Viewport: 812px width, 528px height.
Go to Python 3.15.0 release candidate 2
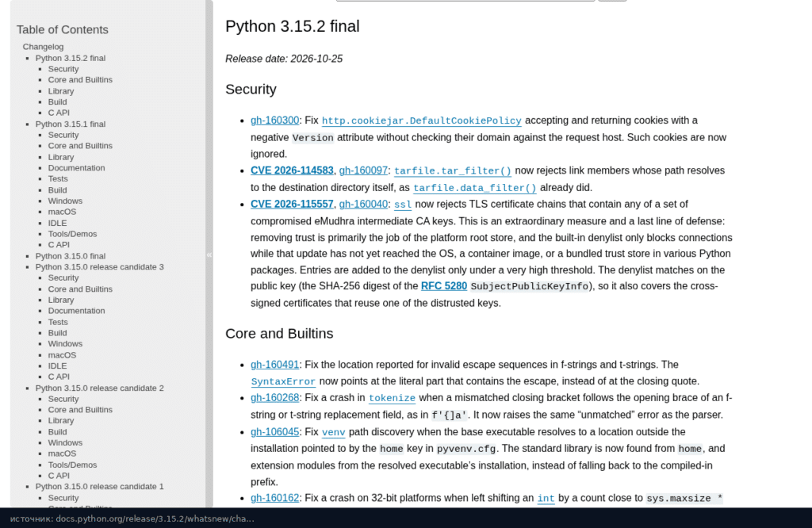point(99,388)
